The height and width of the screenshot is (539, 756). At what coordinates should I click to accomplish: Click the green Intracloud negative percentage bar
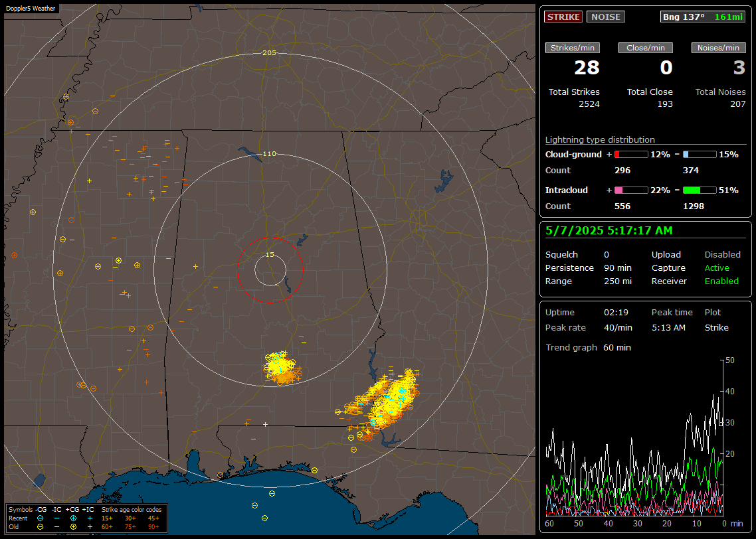click(700, 191)
